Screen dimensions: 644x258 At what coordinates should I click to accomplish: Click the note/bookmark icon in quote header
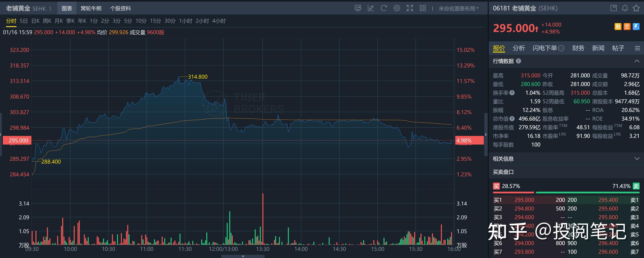point(613,8)
